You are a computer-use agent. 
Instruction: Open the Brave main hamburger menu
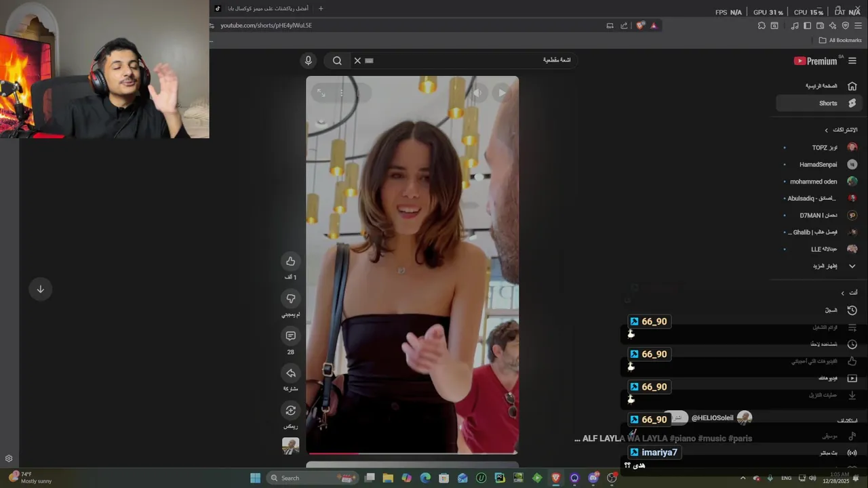point(858,26)
